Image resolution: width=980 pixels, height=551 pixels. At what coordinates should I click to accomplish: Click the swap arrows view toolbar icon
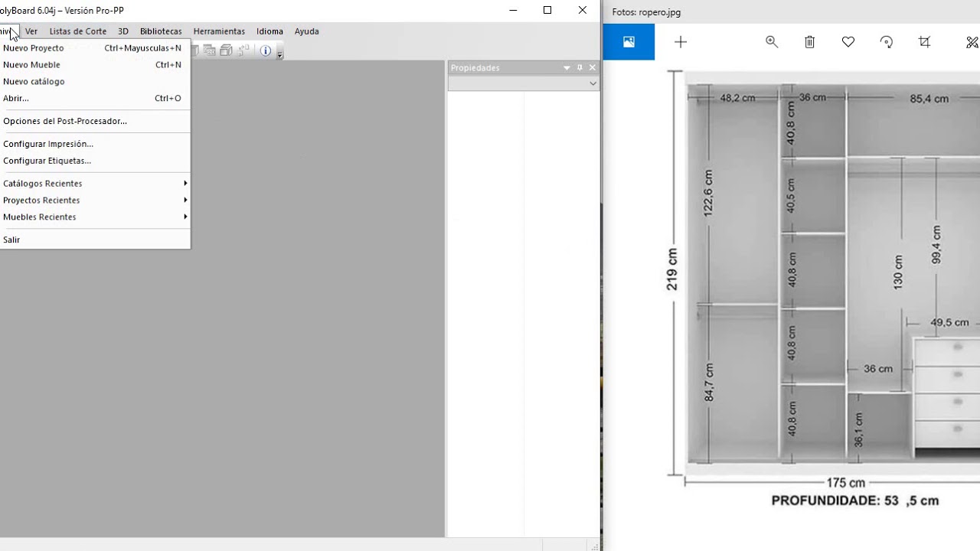click(243, 51)
